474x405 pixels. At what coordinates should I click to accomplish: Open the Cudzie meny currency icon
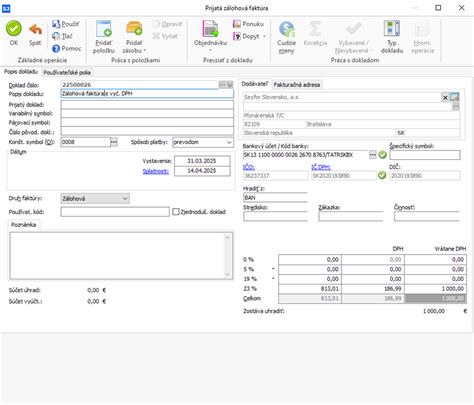point(286,29)
